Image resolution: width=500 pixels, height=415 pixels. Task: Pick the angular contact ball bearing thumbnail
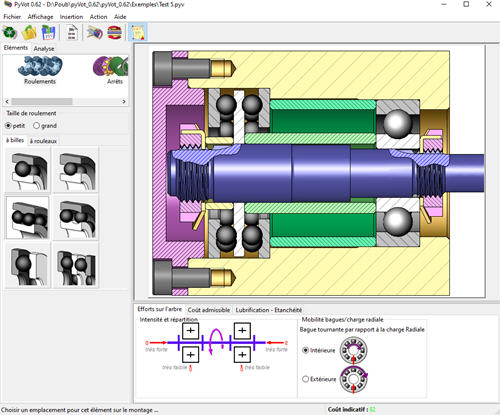click(x=77, y=170)
